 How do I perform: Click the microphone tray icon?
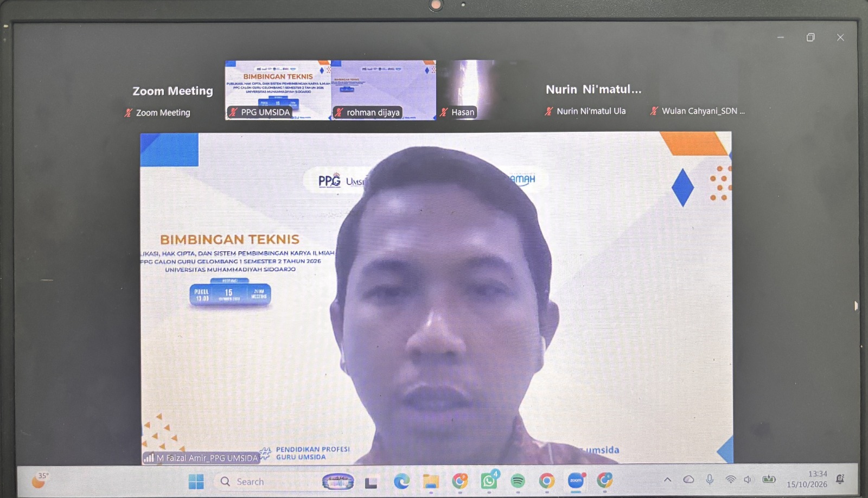(710, 480)
